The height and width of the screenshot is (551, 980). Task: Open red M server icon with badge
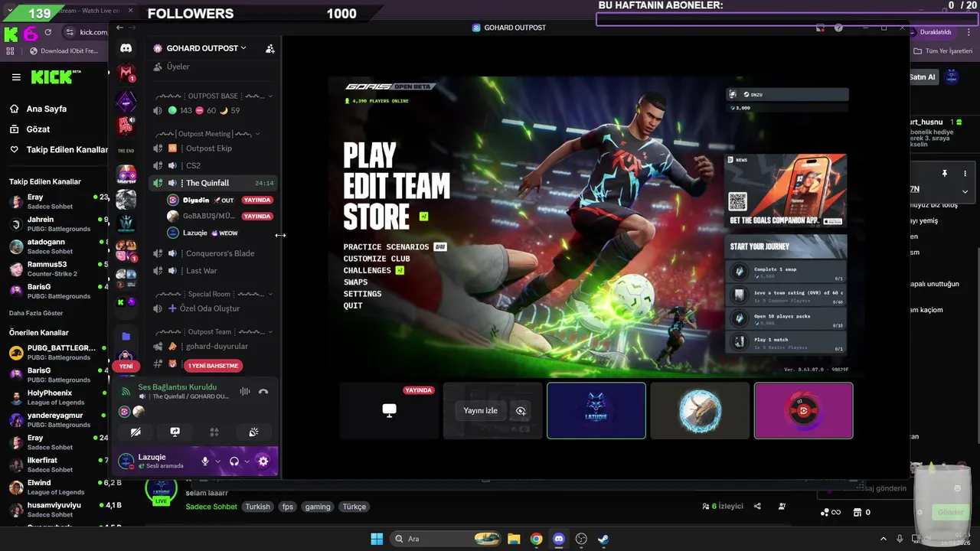pos(126,73)
